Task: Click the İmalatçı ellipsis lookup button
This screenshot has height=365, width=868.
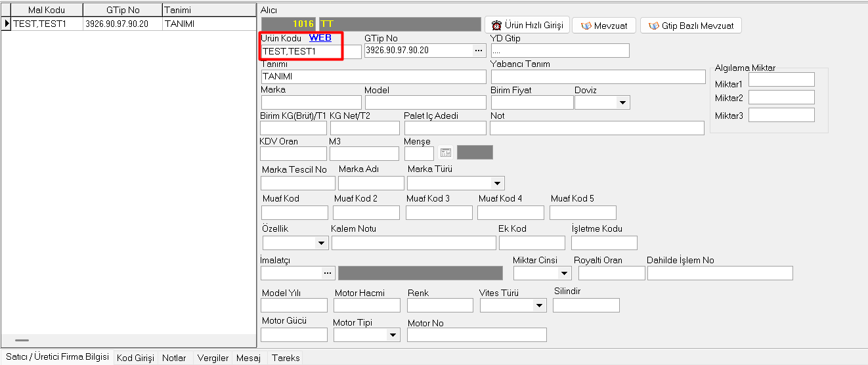Action: tap(328, 273)
